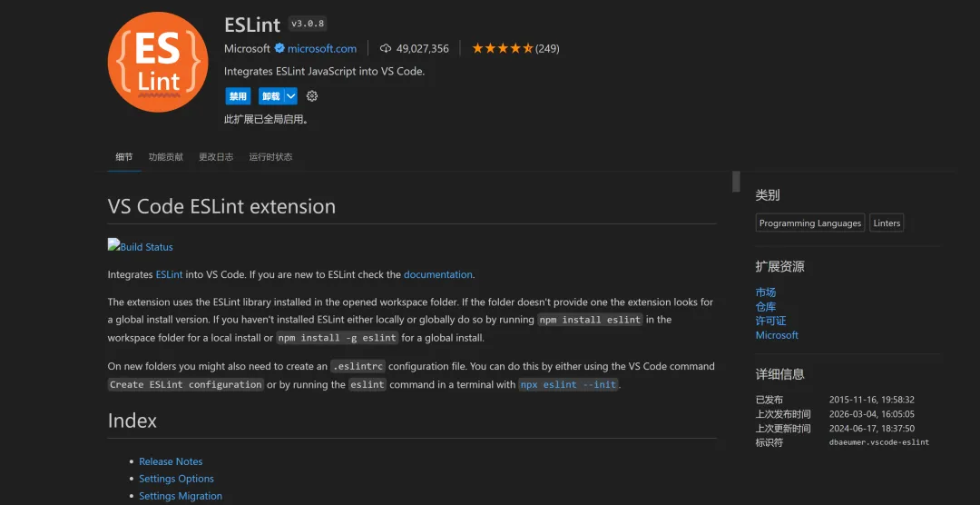The image size is (980, 505).
Task: Click the 禁用 button
Action: (x=238, y=95)
